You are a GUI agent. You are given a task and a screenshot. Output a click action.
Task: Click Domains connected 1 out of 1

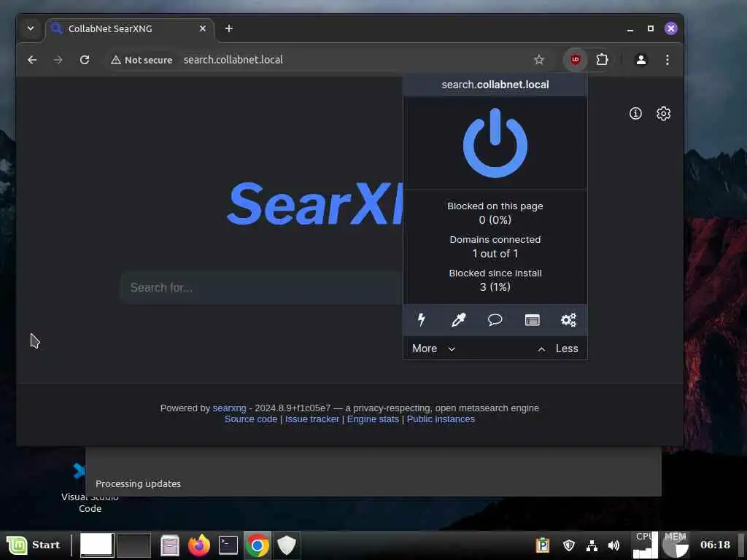tap(495, 246)
